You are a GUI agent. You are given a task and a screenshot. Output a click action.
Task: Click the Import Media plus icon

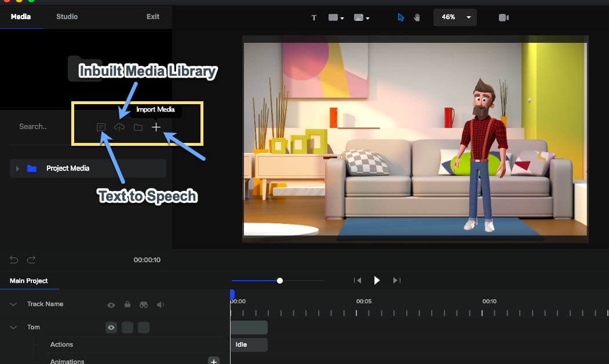point(156,127)
